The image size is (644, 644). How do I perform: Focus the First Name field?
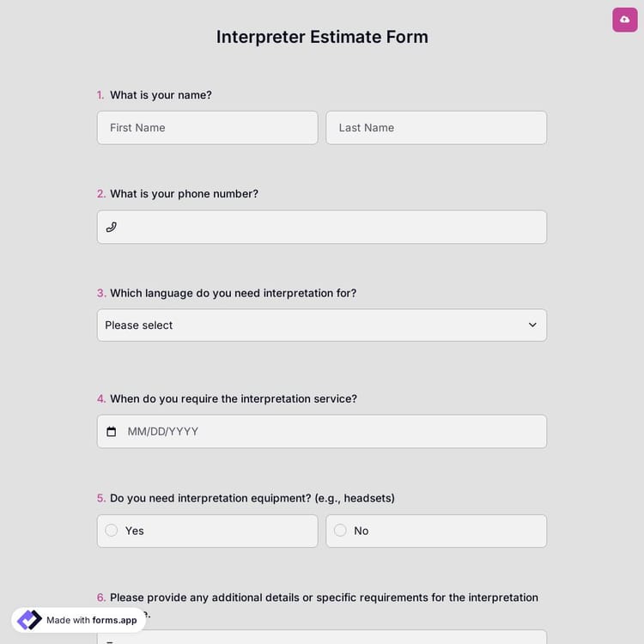click(207, 128)
